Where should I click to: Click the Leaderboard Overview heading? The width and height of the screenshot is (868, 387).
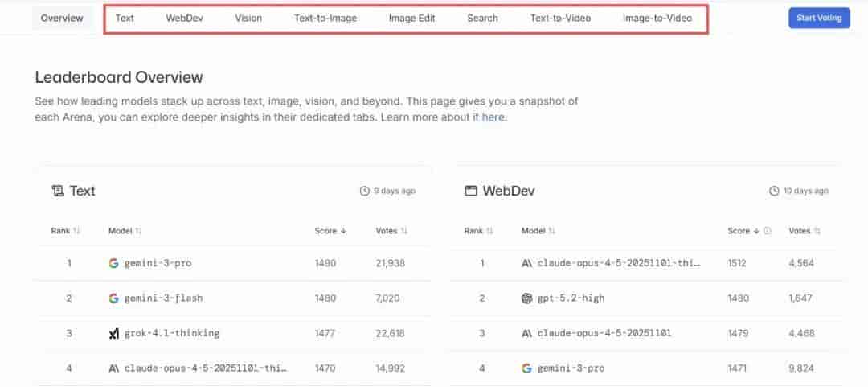118,77
